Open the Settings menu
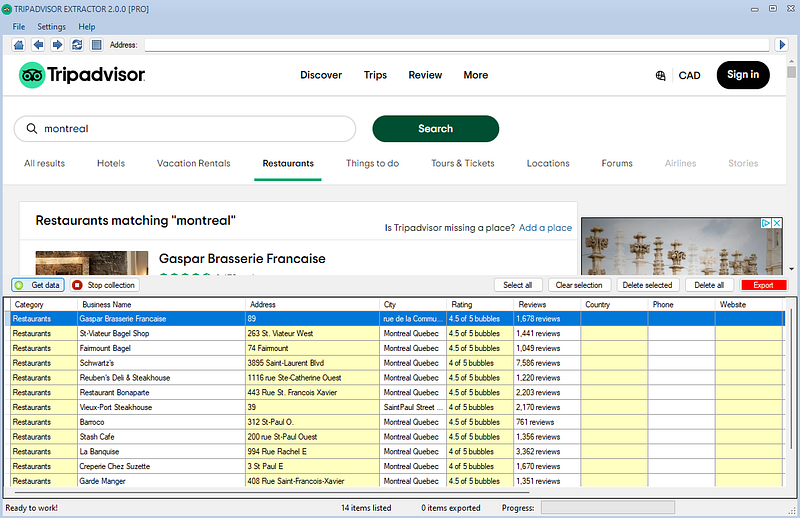The image size is (800, 518). [x=52, y=27]
